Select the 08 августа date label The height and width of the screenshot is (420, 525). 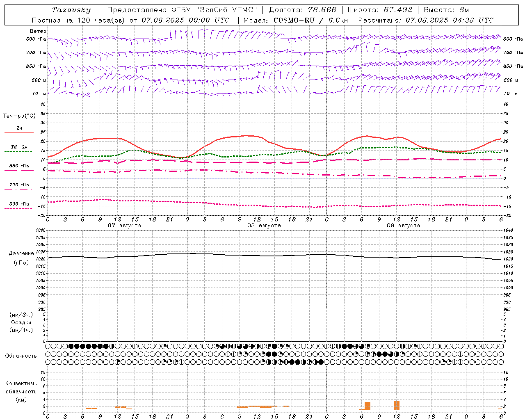pos(264,226)
